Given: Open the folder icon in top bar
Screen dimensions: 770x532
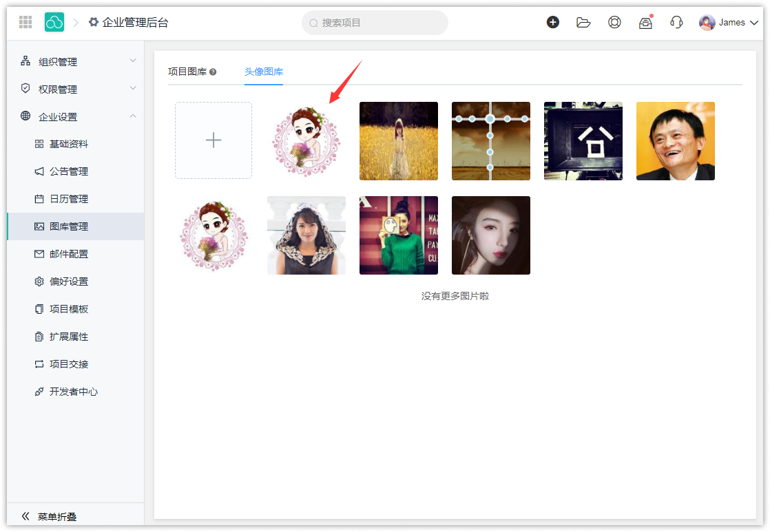Looking at the screenshot, I should (583, 22).
